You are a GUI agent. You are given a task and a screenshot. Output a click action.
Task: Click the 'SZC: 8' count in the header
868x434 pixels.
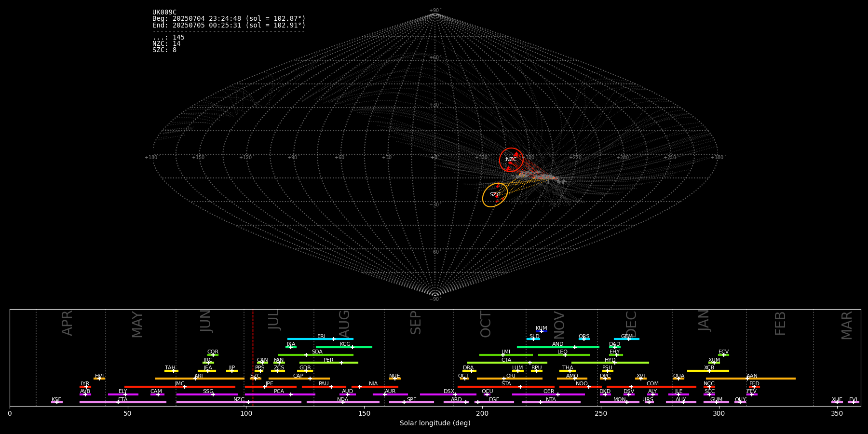point(164,50)
